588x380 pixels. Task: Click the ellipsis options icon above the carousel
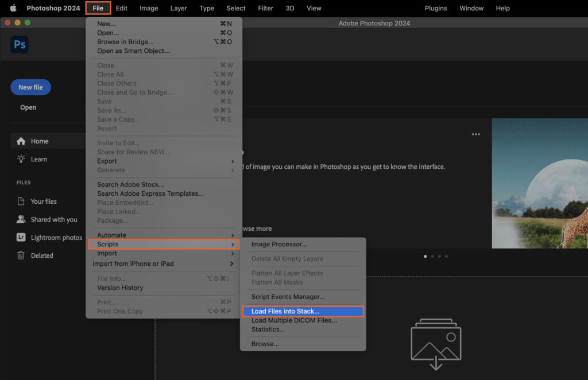pos(475,134)
